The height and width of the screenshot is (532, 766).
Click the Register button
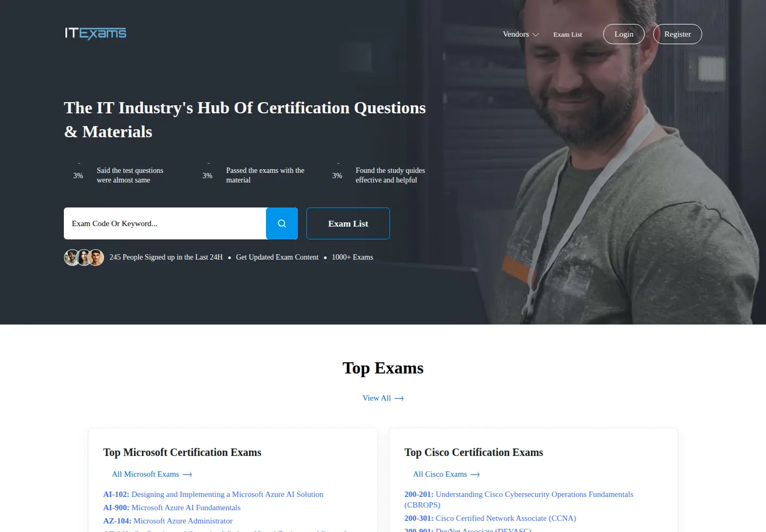(678, 34)
